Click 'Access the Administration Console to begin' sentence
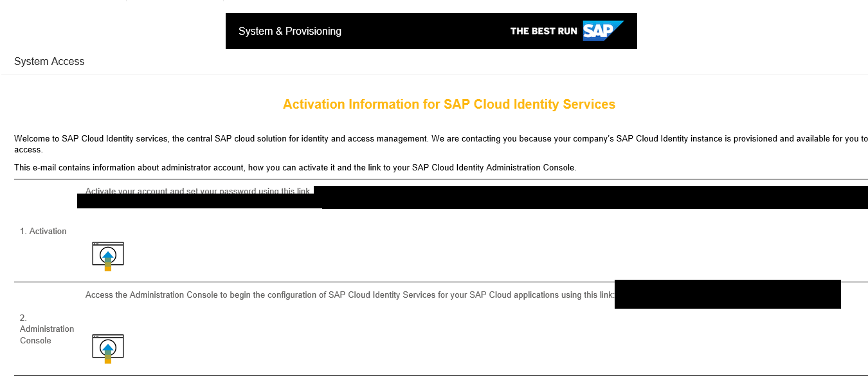868x391 pixels. tap(350, 295)
